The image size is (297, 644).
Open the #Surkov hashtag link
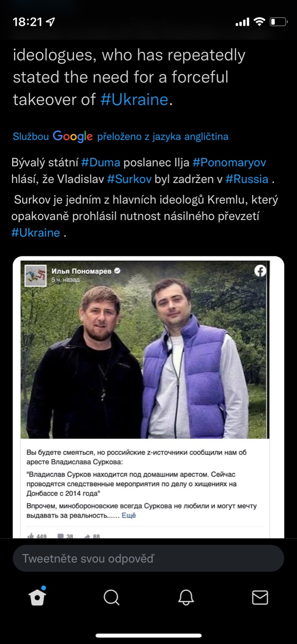pos(129,179)
